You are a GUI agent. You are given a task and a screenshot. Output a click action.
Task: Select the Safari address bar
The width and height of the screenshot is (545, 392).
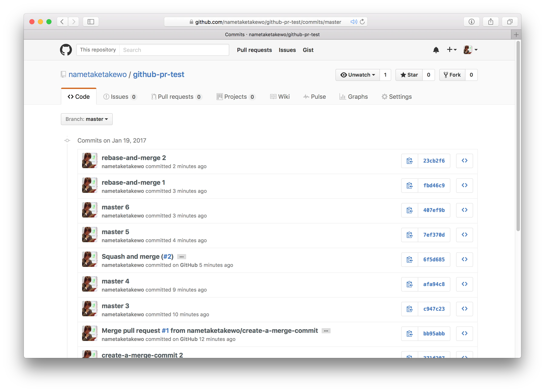coord(266,22)
